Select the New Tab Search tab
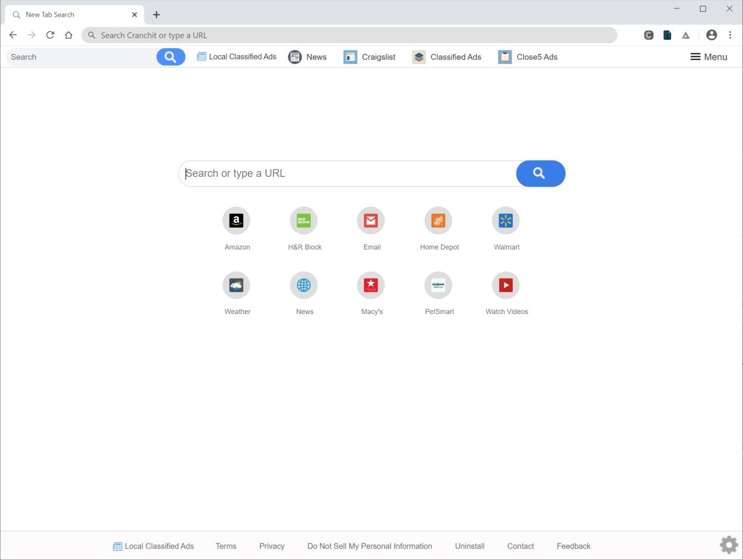This screenshot has width=743, height=560. pos(75,15)
